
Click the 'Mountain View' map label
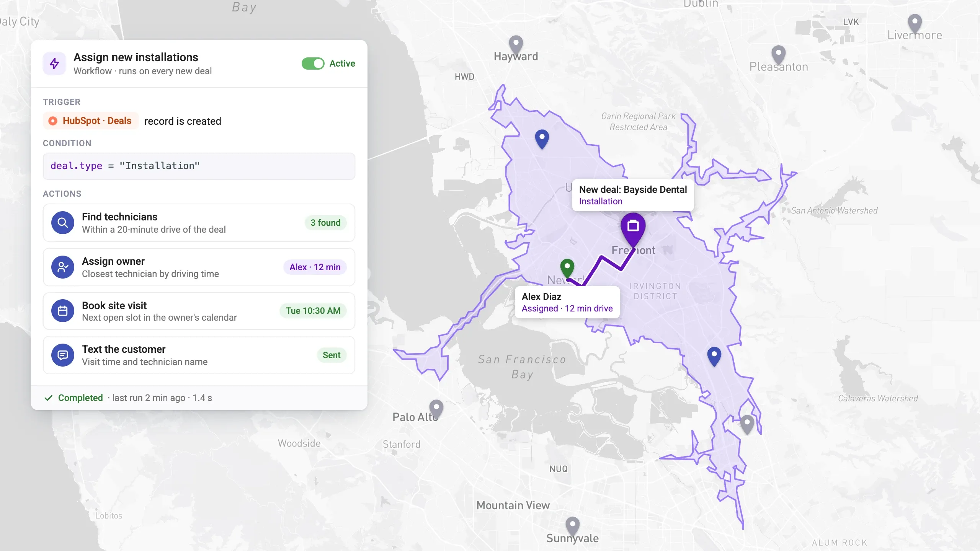(513, 505)
